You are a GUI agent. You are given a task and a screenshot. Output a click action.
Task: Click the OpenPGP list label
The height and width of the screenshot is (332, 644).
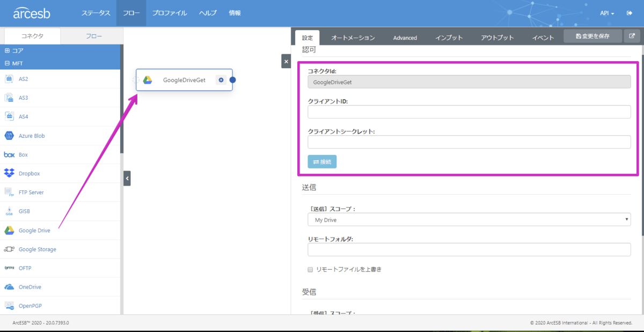30,306
